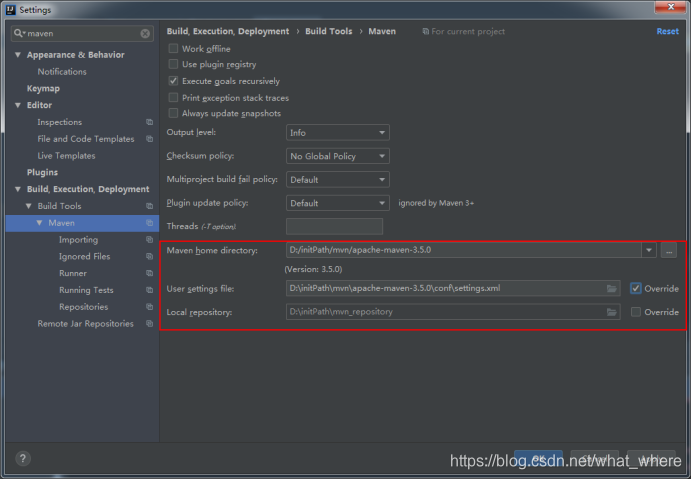Click project-level icon beside Maven row
The image size is (692, 480).
tap(150, 223)
